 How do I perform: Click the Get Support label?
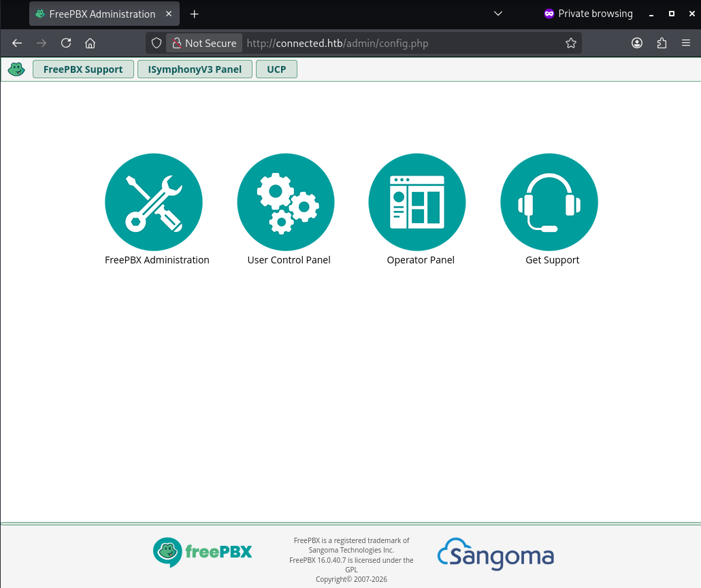click(552, 260)
